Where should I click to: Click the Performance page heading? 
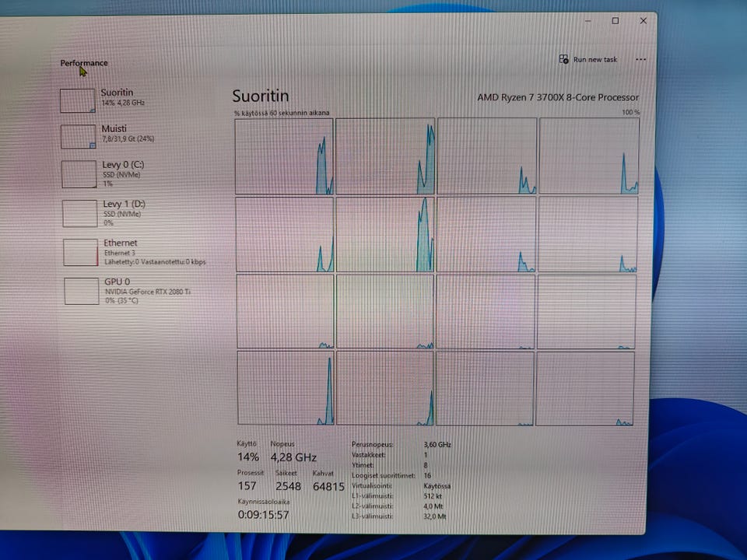84,63
